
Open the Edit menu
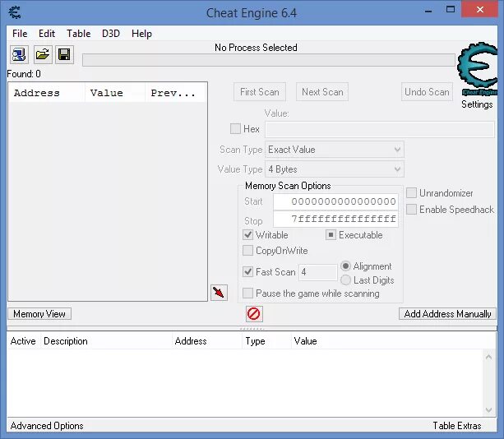tap(47, 34)
